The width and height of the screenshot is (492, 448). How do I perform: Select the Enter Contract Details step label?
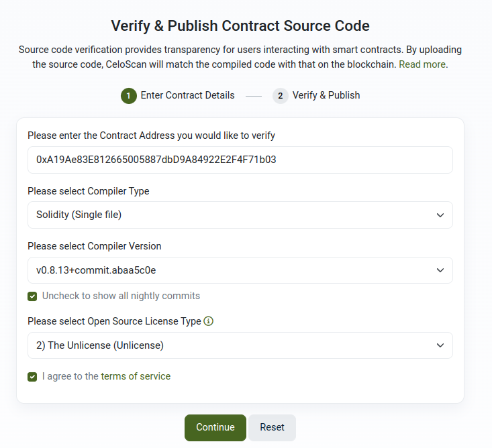(187, 95)
